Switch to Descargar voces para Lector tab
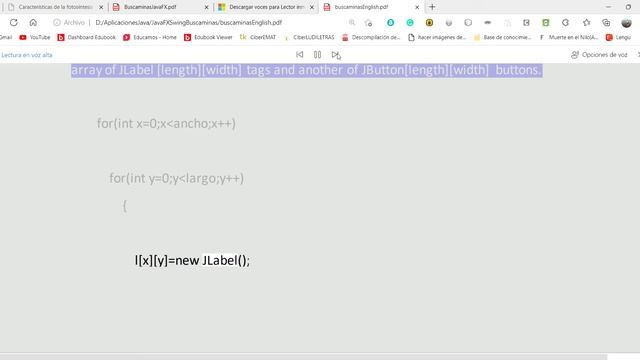 pyautogui.click(x=266, y=7)
